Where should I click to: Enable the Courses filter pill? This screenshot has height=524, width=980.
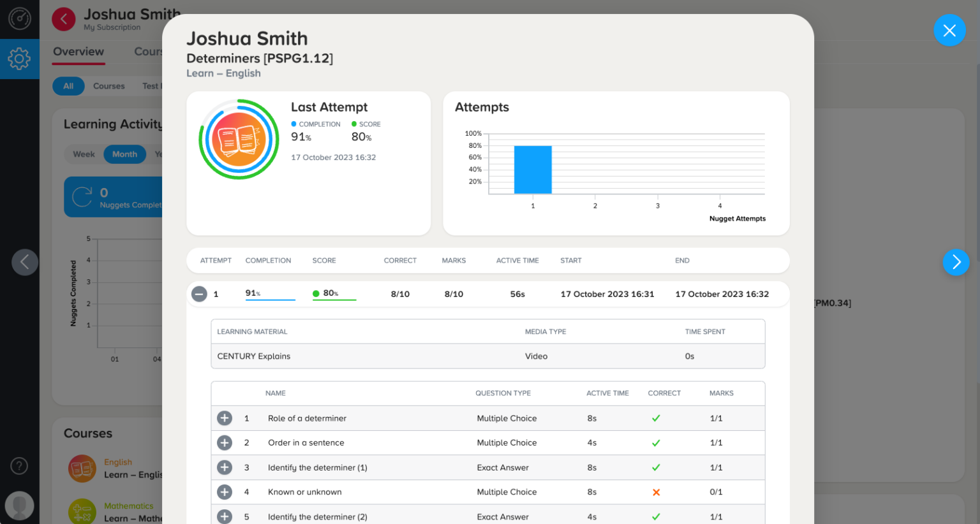(x=108, y=86)
